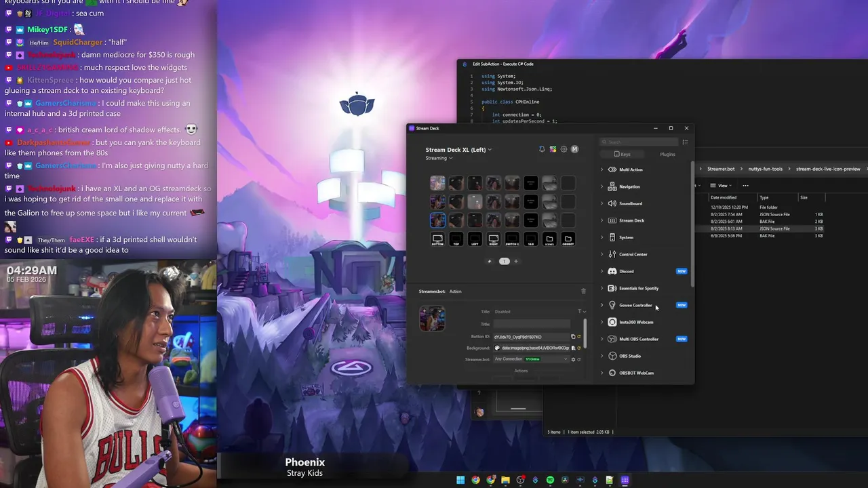
Task: Open the Stream Deck Marketplace colorful icon
Action: [x=553, y=149]
